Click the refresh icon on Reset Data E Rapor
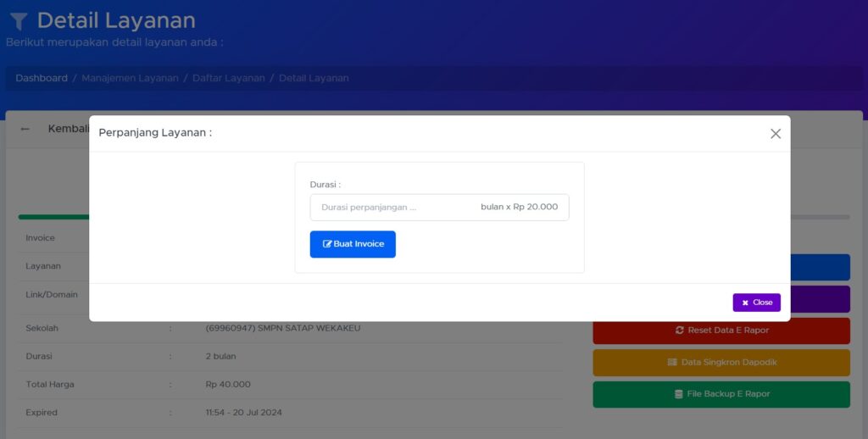 [679, 330]
